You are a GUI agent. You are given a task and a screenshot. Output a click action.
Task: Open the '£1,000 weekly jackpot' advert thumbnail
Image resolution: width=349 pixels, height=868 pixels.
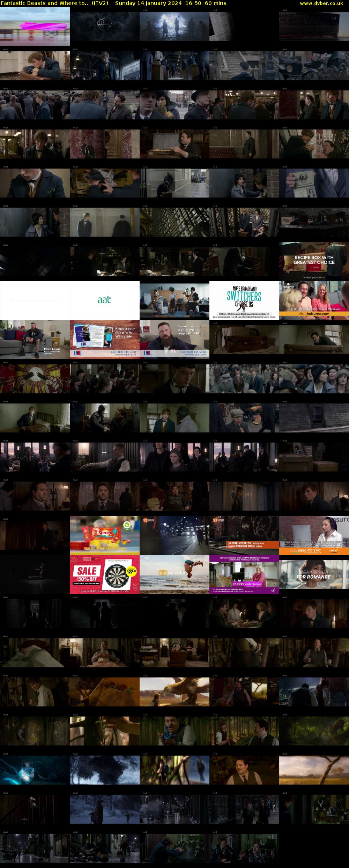[x=244, y=574]
